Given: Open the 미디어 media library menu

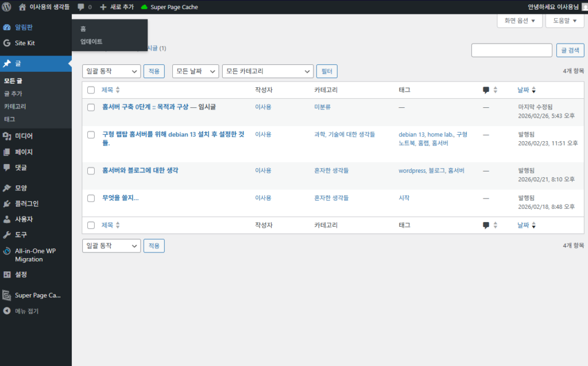Looking at the screenshot, I should (x=24, y=137).
